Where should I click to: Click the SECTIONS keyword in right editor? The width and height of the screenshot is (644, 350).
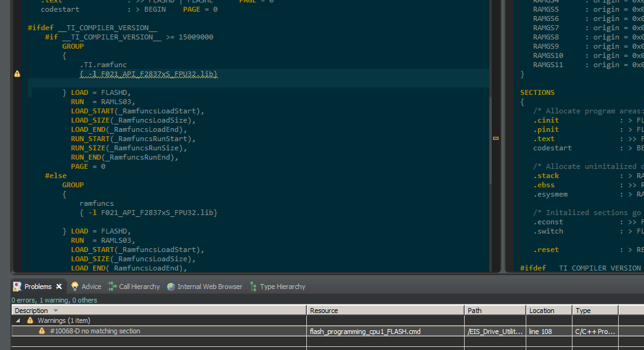(x=537, y=92)
